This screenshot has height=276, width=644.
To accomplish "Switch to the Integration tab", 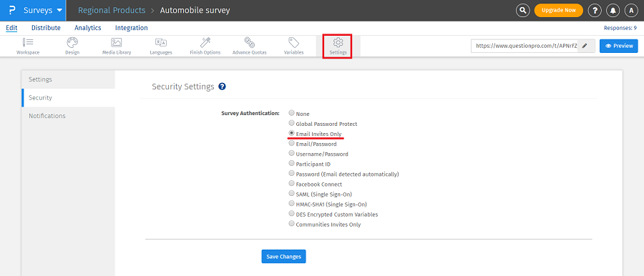I will 132,28.
